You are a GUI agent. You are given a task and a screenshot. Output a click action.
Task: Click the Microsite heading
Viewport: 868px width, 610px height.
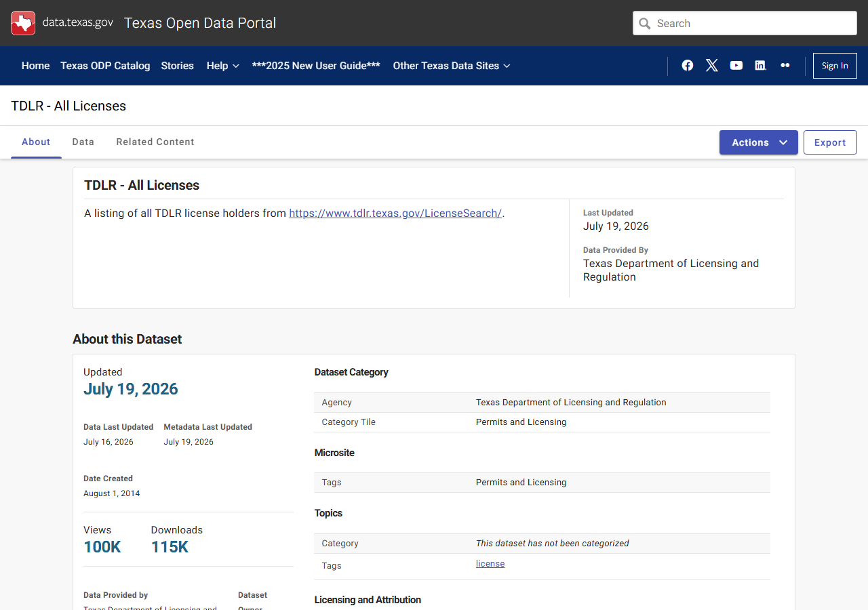pyautogui.click(x=334, y=453)
